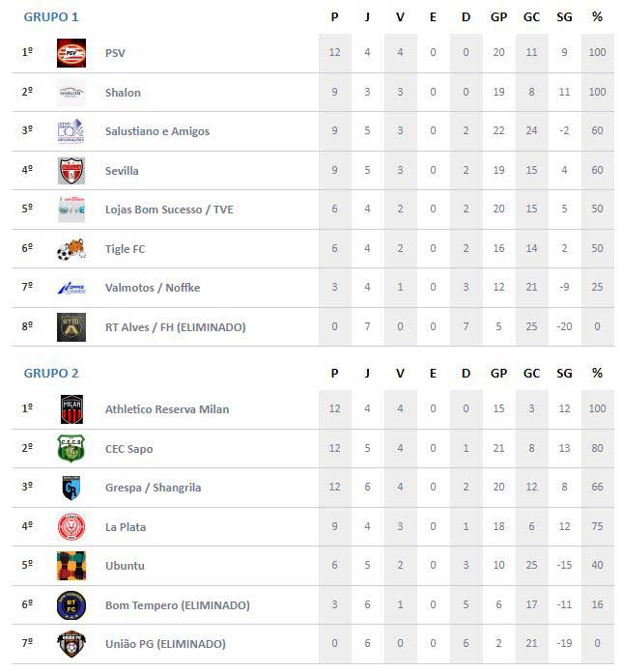This screenshot has height=672, width=621.
Task: Click the Valmotos / Noffke team name
Action: point(153,288)
